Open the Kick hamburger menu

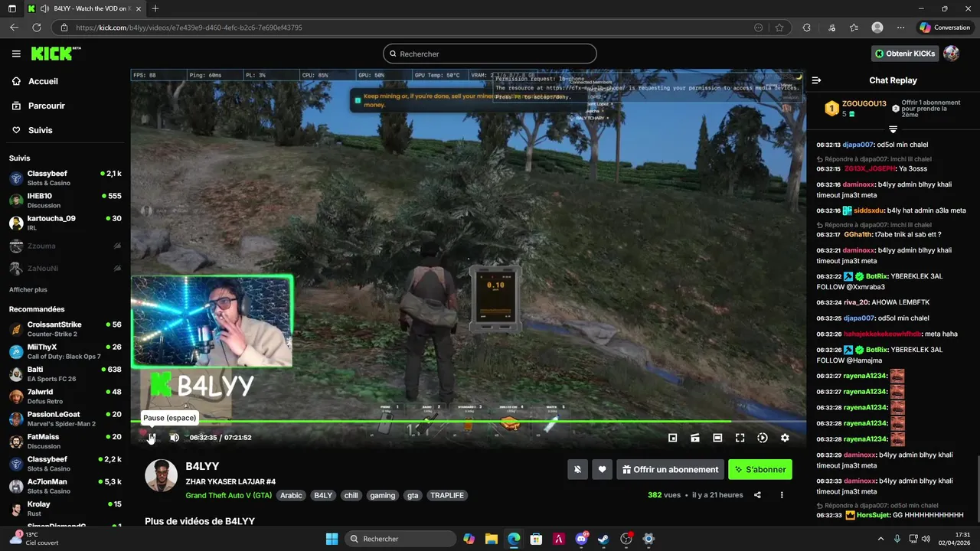pyautogui.click(x=16, y=54)
